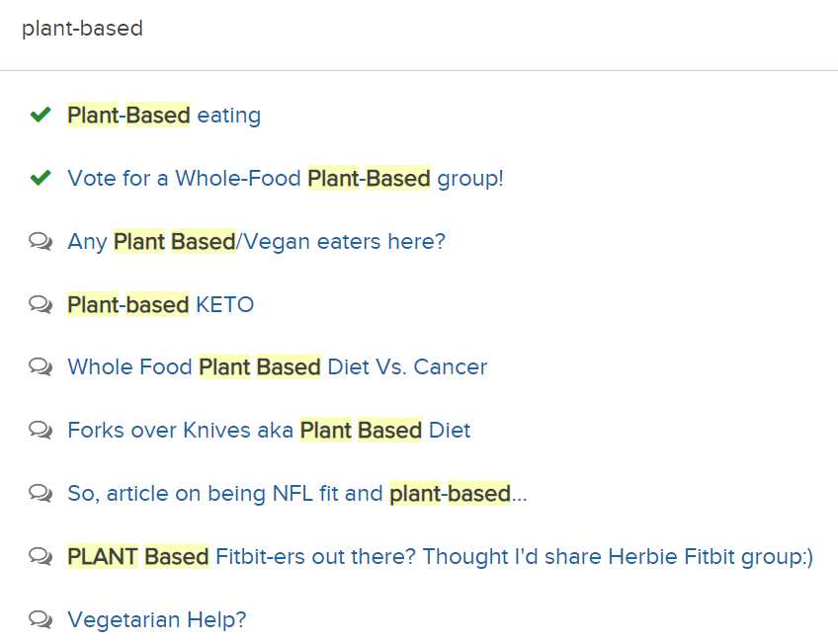Open the Vegetarian Help? thread
The height and width of the screenshot is (644, 838).
click(156, 620)
